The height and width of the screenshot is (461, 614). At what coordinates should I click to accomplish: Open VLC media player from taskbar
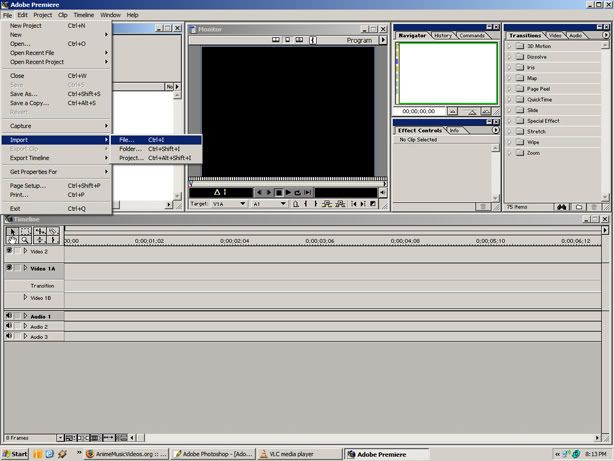300,454
